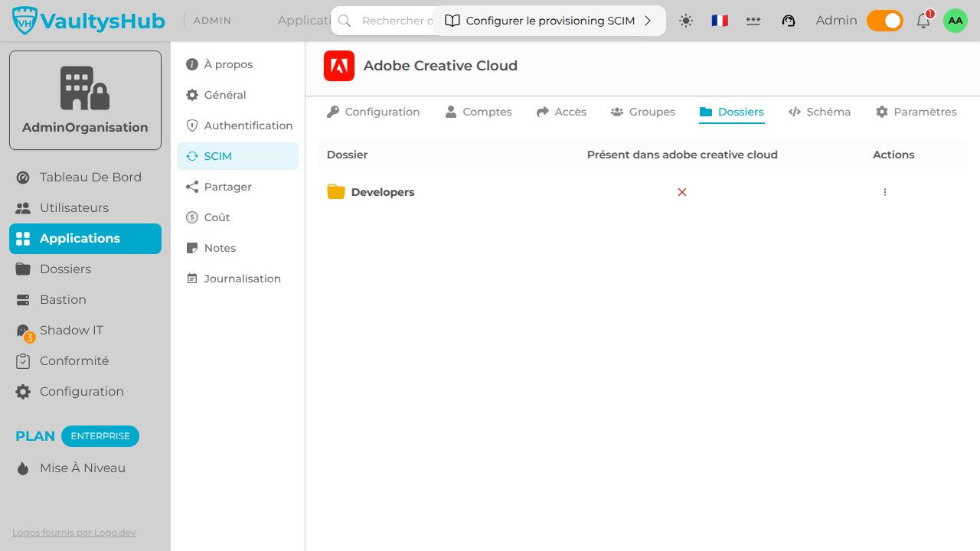Open the Accès tab
The image size is (980, 551).
pyautogui.click(x=561, y=112)
